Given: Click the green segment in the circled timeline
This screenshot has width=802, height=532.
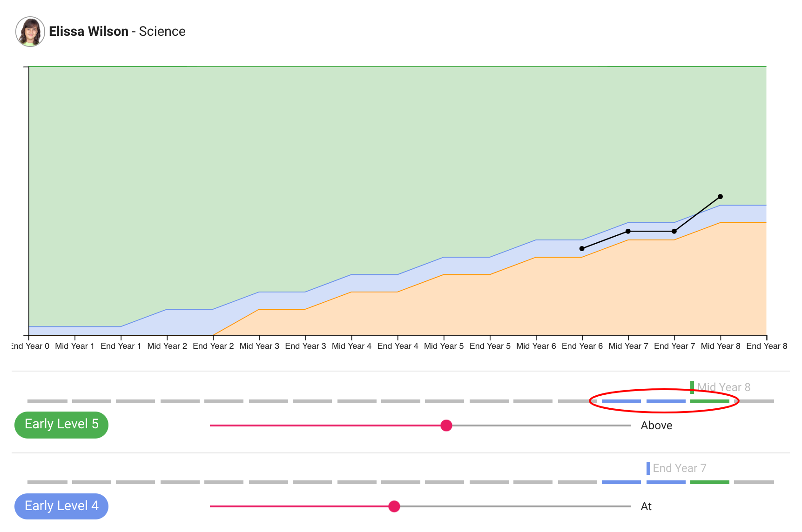Looking at the screenshot, I should (x=709, y=401).
